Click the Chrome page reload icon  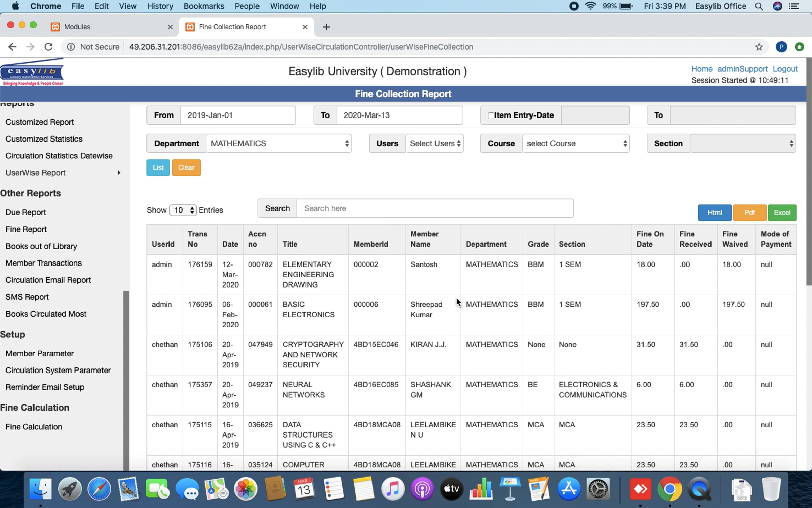tap(49, 47)
